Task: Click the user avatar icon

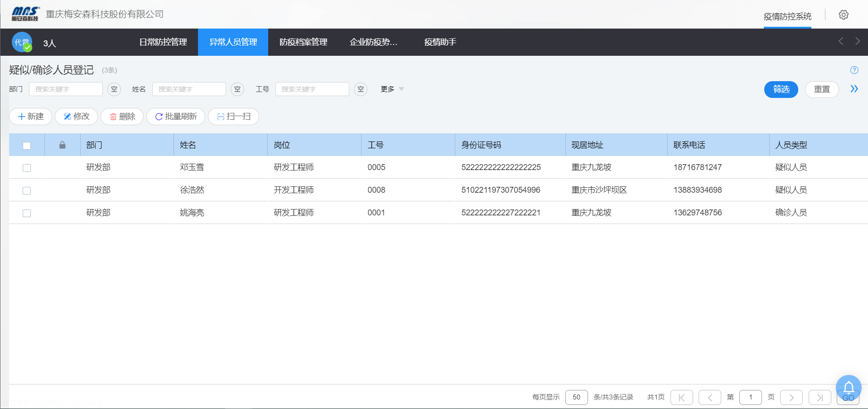Action: pos(22,42)
